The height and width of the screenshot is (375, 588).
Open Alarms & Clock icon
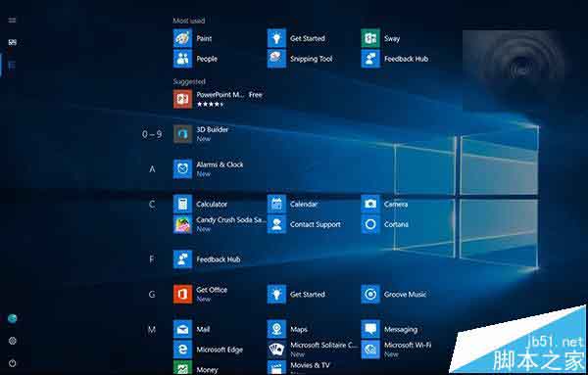point(182,169)
